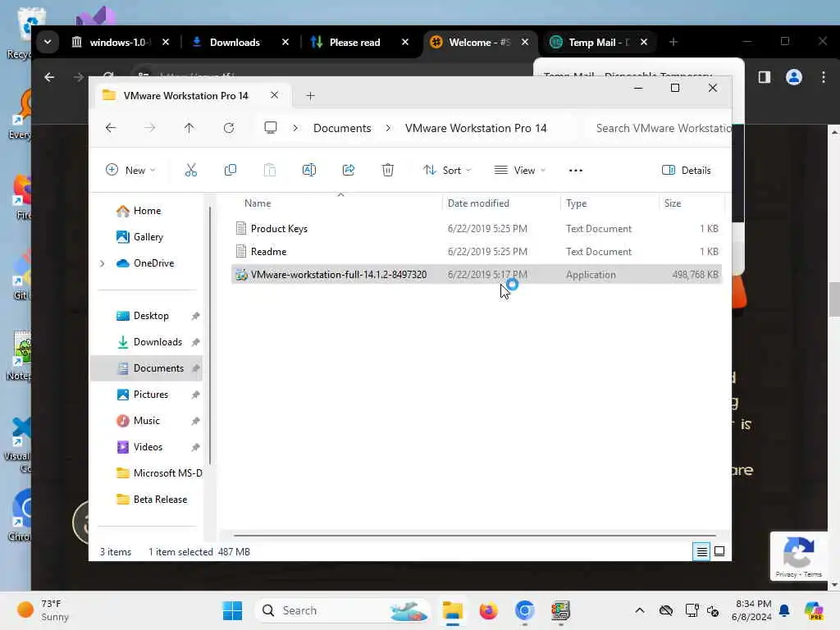The height and width of the screenshot is (630, 840).
Task: Go up one folder level
Action: pos(189,128)
